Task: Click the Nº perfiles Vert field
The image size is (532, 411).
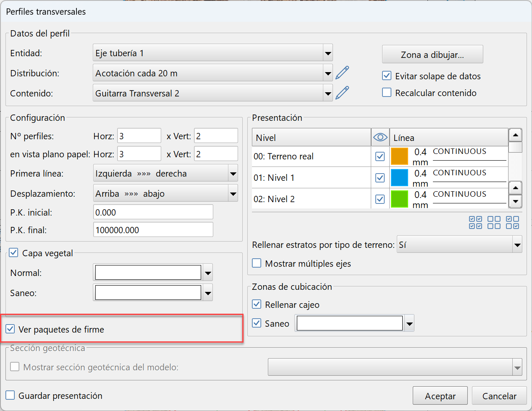Action: [x=216, y=136]
